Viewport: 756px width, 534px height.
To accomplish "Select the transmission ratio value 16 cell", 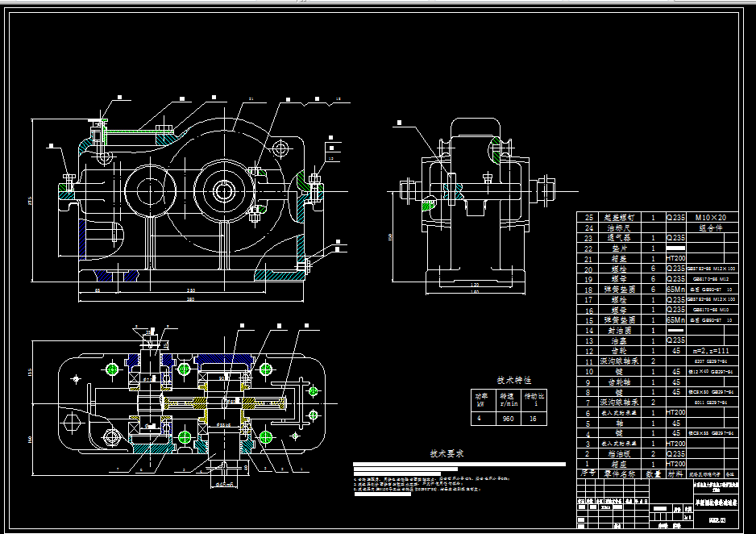I will (534, 419).
